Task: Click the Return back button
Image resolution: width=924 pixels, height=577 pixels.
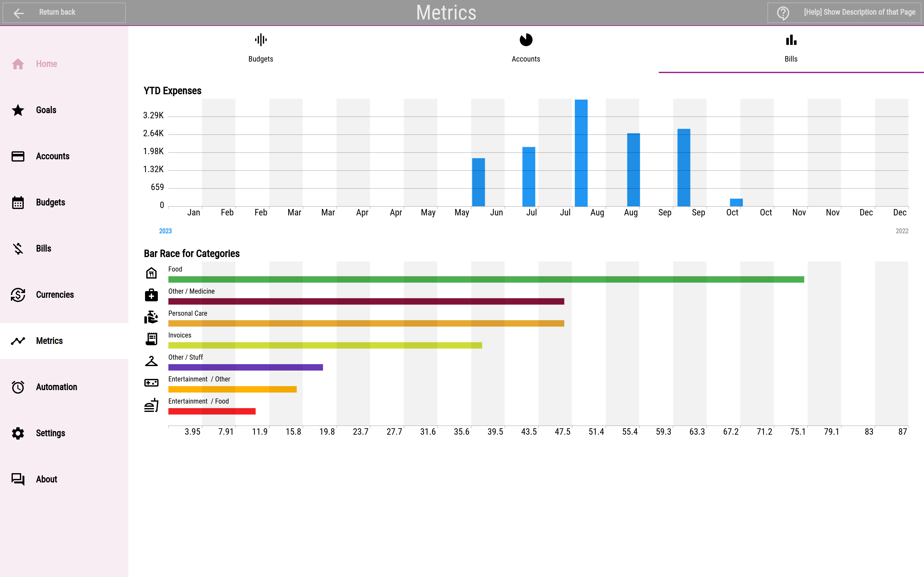Action: click(x=64, y=13)
